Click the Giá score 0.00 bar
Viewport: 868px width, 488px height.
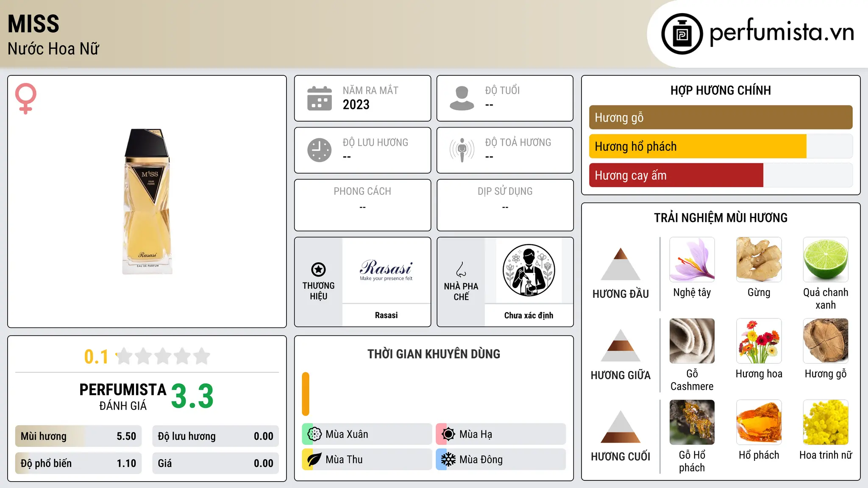click(x=215, y=463)
